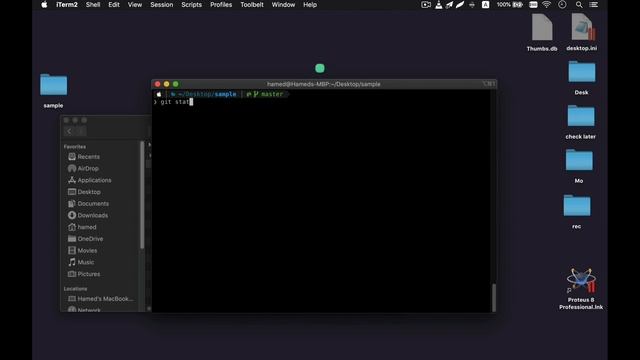Screen dimensions: 640x360
Task: Minimize the iTerm2 window
Action: 167,84
